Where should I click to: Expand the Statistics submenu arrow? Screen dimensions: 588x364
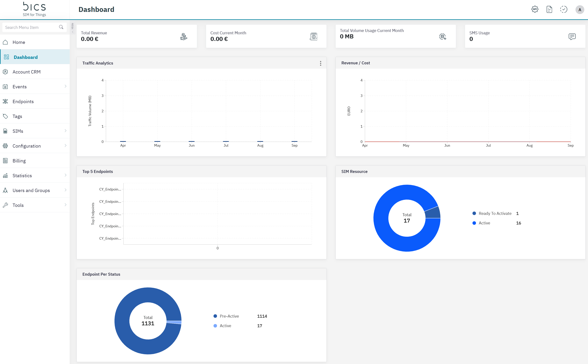pos(65,175)
